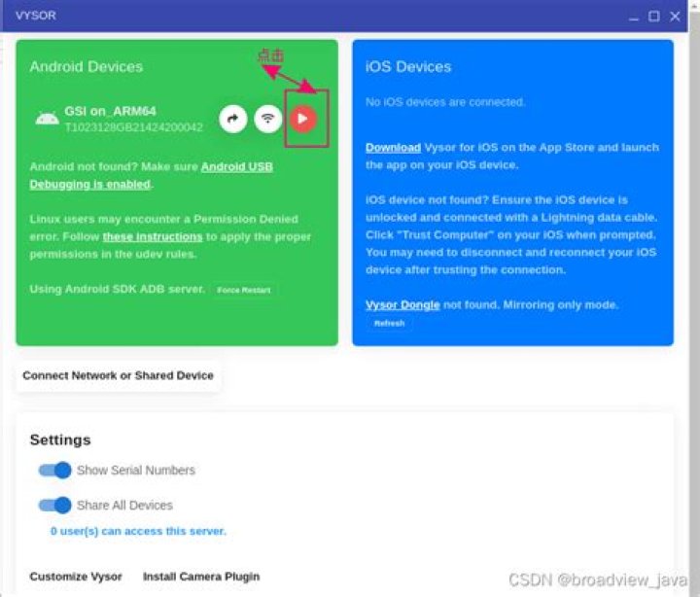Click the Force Restart button

[244, 291]
